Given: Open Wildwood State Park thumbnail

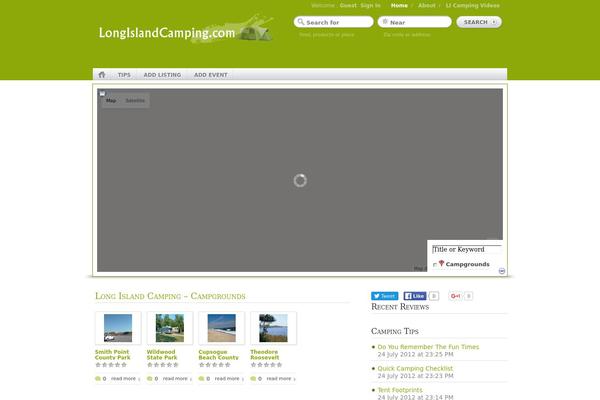Looking at the screenshot, I should 170,328.
